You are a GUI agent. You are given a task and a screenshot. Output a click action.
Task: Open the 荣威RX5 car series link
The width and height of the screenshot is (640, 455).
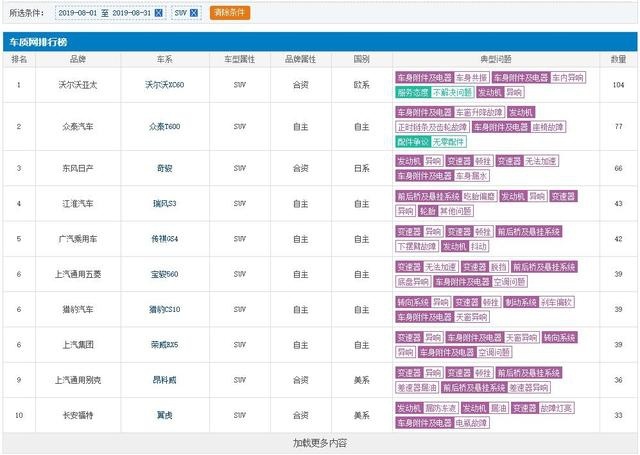(x=164, y=345)
